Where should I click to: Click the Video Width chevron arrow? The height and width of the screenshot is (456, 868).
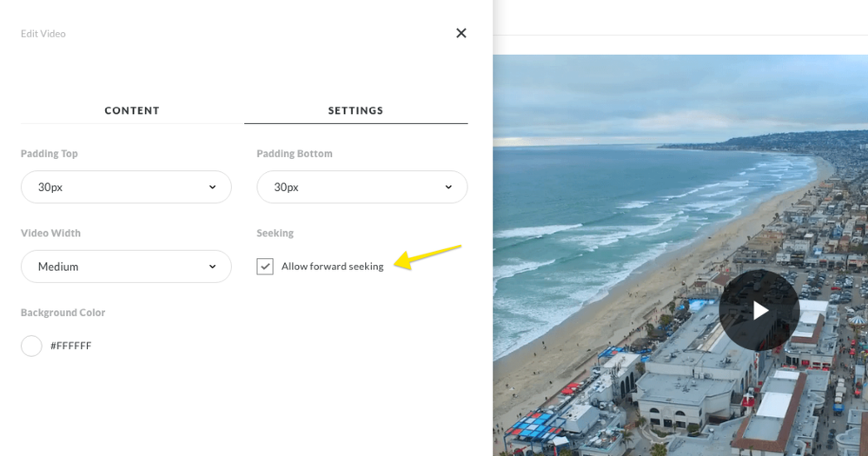(x=212, y=267)
